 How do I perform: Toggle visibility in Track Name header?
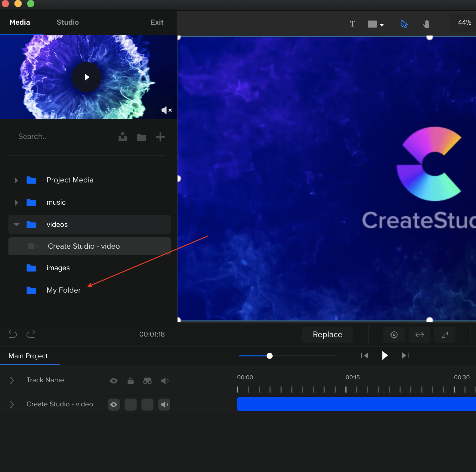tap(114, 381)
